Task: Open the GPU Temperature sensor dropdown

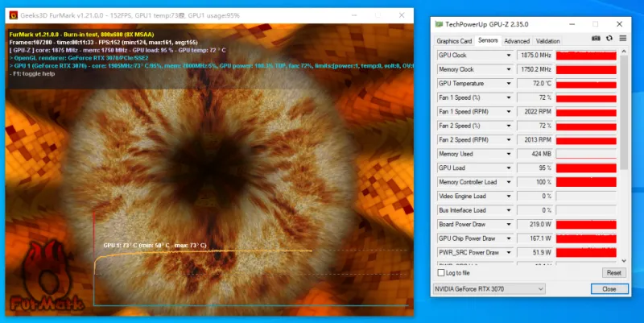Action: pos(509,84)
